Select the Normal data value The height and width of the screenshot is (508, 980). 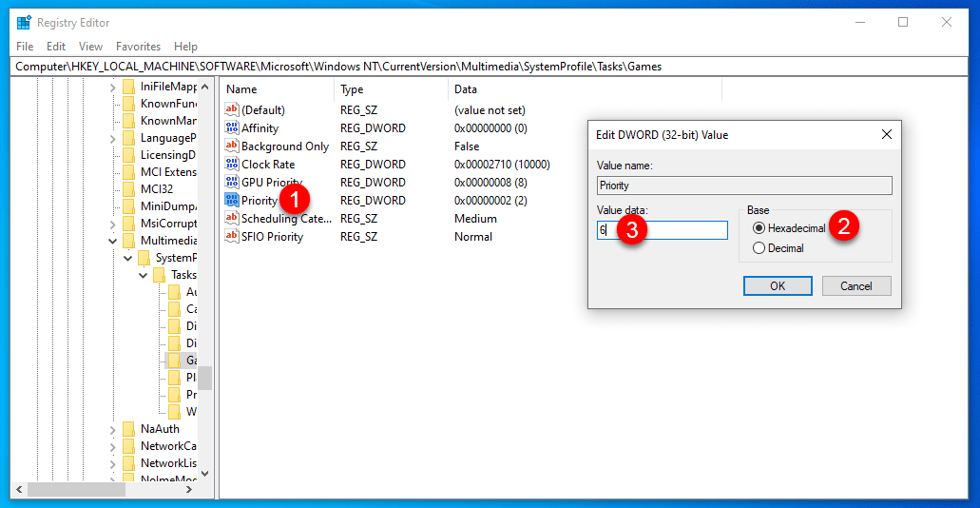473,237
